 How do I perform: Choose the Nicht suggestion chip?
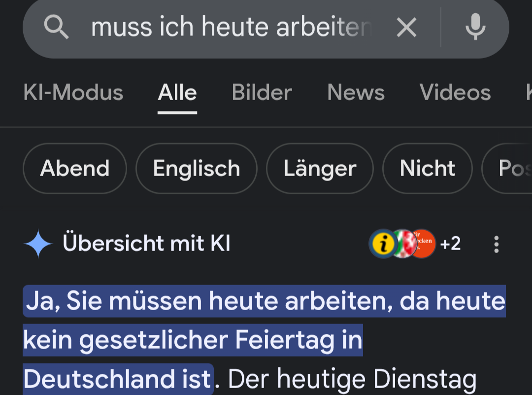(428, 169)
